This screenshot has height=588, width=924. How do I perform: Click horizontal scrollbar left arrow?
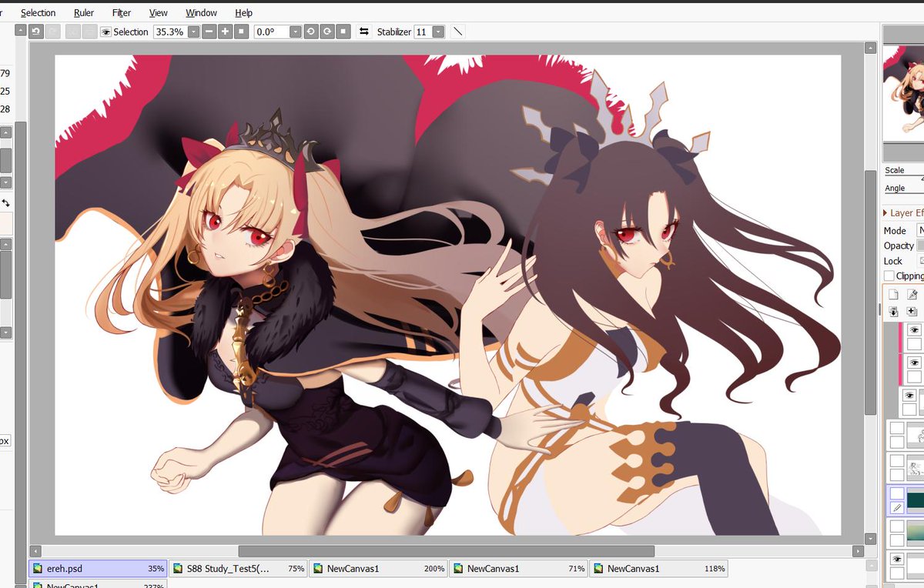35,551
